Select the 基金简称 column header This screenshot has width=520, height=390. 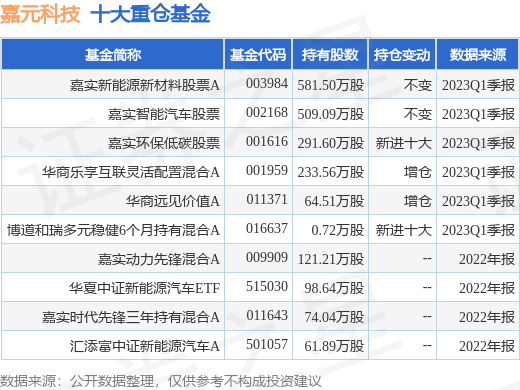point(113,55)
